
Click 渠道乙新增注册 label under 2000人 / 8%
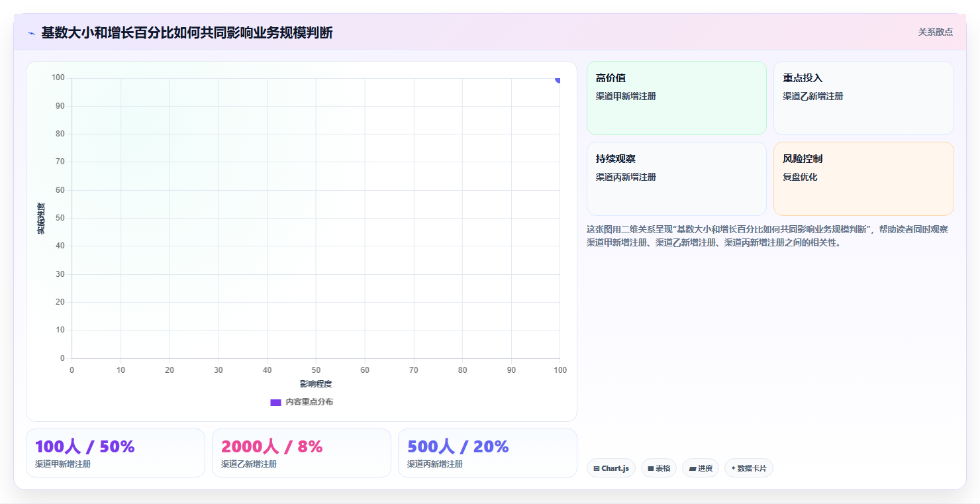pos(249,464)
